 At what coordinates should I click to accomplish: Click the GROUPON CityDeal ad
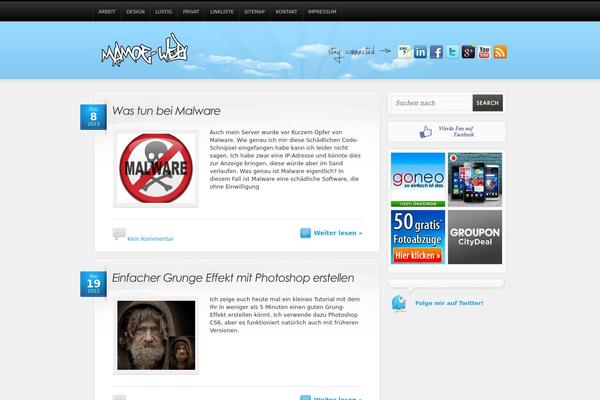point(475,237)
